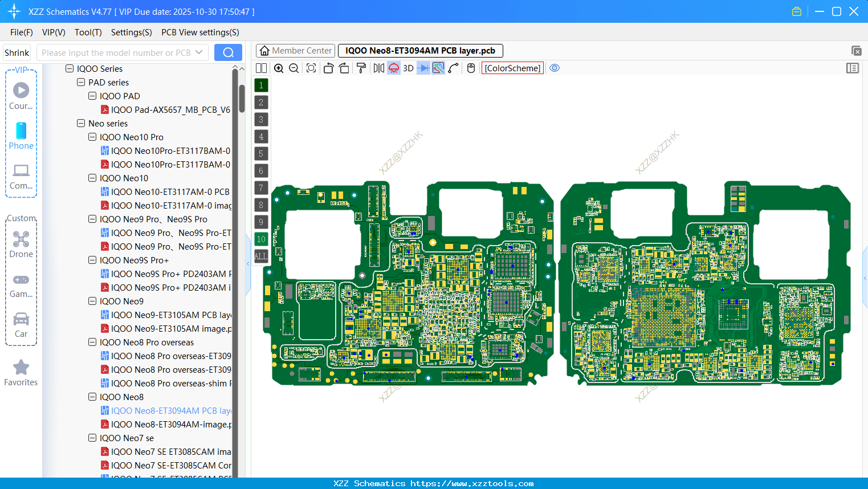The height and width of the screenshot is (489, 868).
Task: Toggle the diode direction tool on toolbar
Action: pyautogui.click(x=423, y=68)
